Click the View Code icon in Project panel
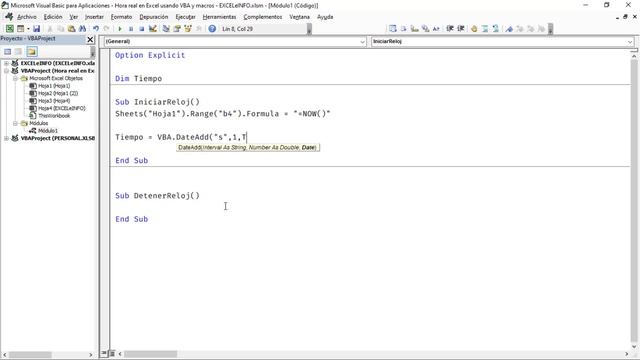Viewport: 640px width, 360px height. click(8, 51)
